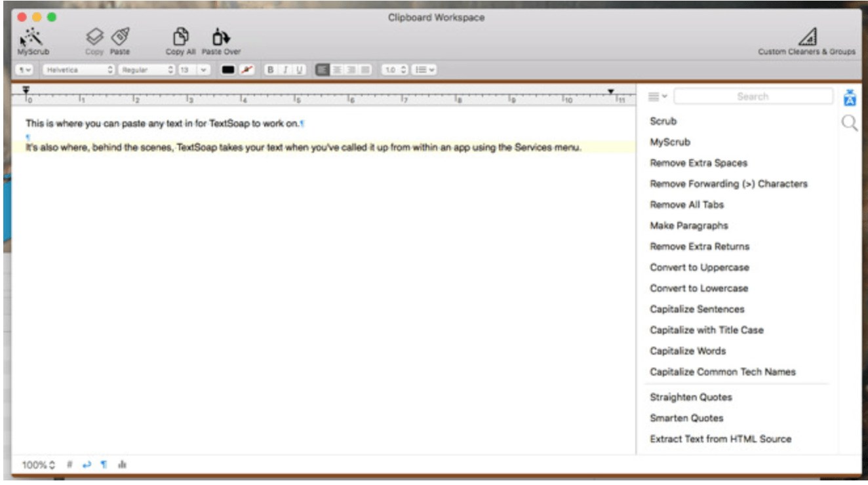Toggle bold formatting
This screenshot has height=485, width=868.
pos(270,69)
